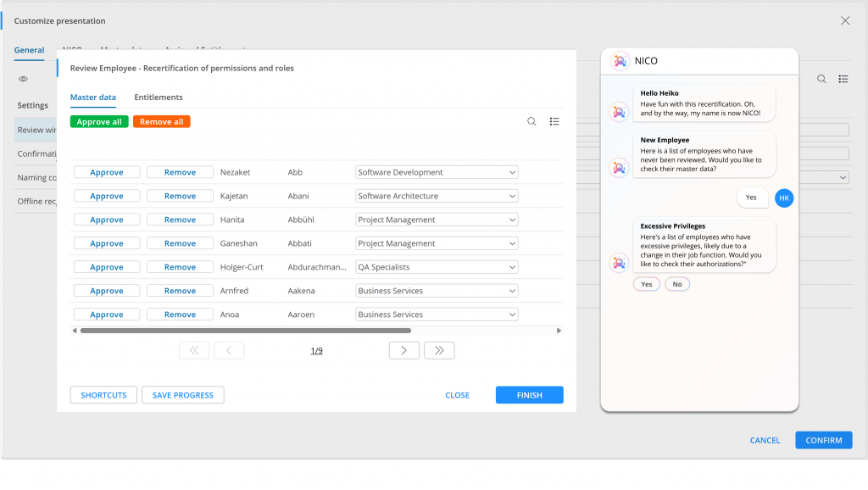Image resolution: width=868 pixels, height=490 pixels.
Task: Answer No to Excessive Privileges question
Action: tap(676, 284)
